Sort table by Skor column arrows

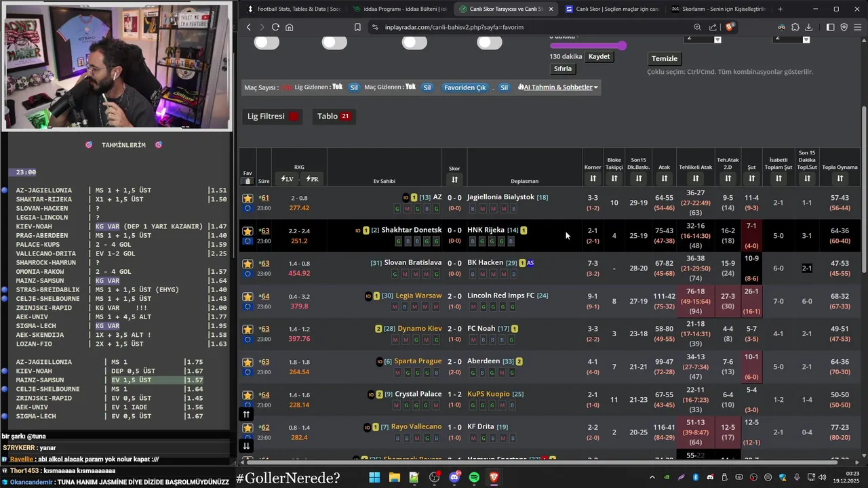point(454,180)
